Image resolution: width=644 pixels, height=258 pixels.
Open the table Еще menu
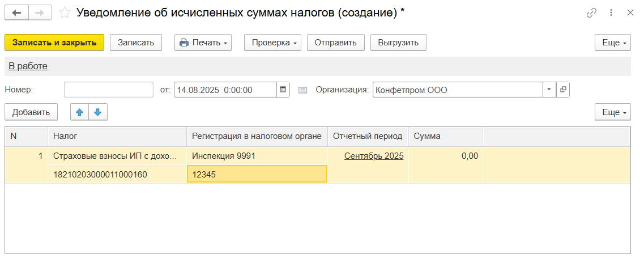point(612,112)
